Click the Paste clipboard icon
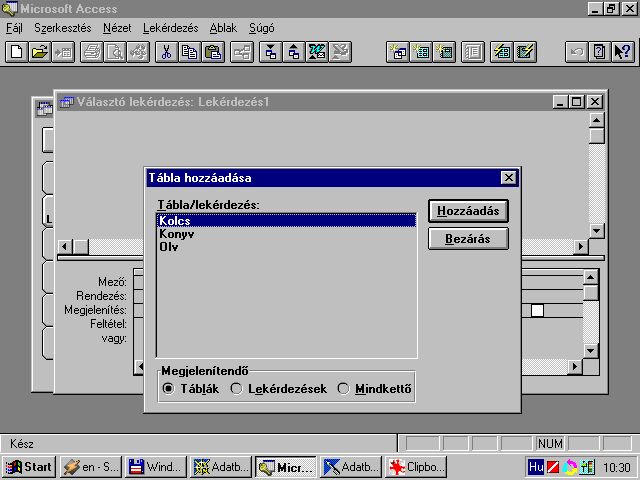Screen dimensions: 640x480 (213, 52)
